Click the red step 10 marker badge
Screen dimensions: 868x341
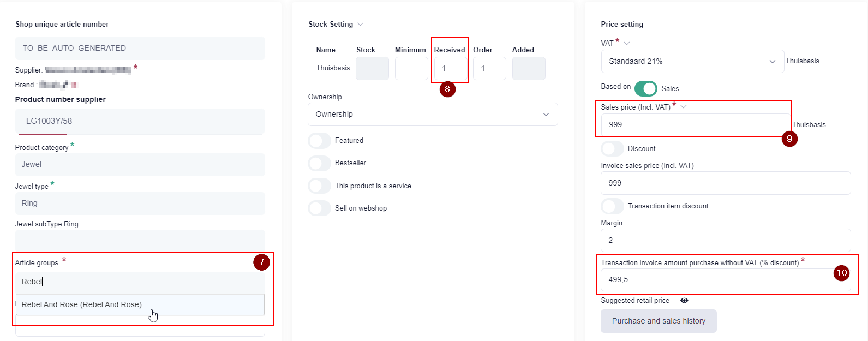(x=841, y=273)
